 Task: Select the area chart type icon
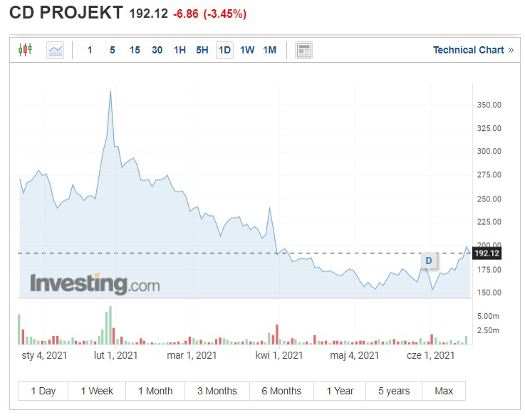(x=56, y=51)
